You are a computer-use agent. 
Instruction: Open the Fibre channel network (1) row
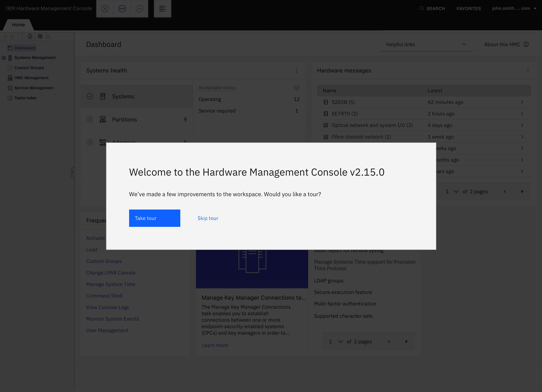point(424,137)
